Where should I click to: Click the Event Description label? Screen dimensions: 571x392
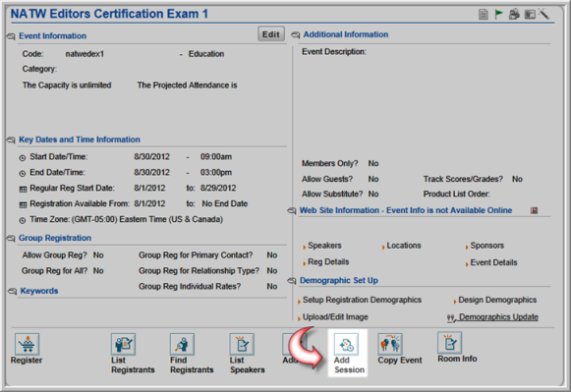[x=334, y=52]
